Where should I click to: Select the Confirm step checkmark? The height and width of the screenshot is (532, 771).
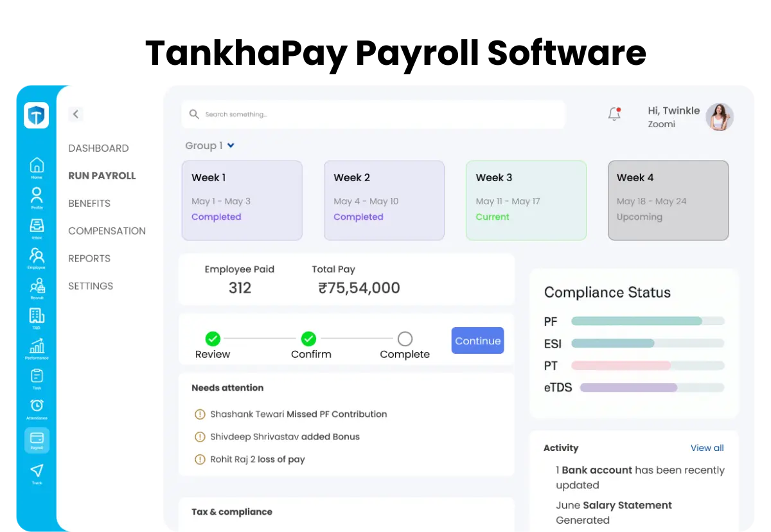click(x=308, y=339)
